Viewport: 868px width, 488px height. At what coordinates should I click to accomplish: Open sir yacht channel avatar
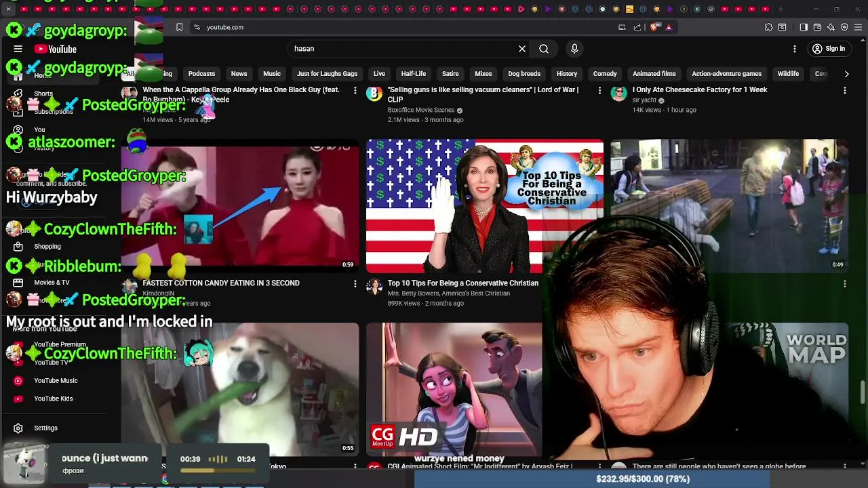[618, 94]
